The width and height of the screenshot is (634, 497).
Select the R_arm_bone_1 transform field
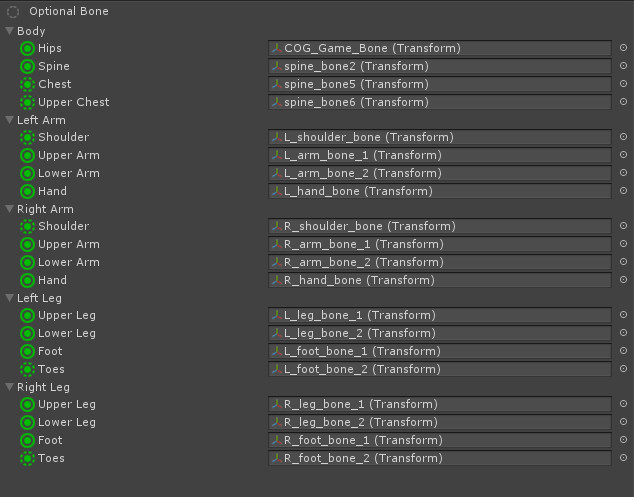440,244
